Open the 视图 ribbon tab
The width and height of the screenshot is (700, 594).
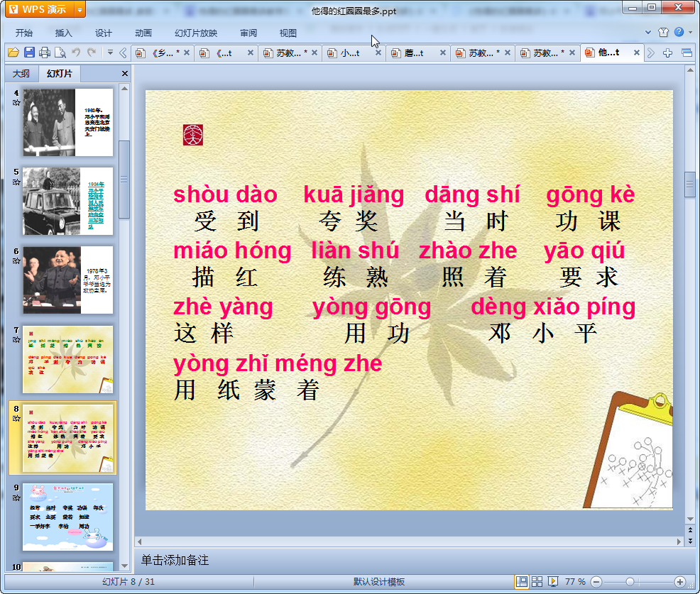pyautogui.click(x=288, y=33)
